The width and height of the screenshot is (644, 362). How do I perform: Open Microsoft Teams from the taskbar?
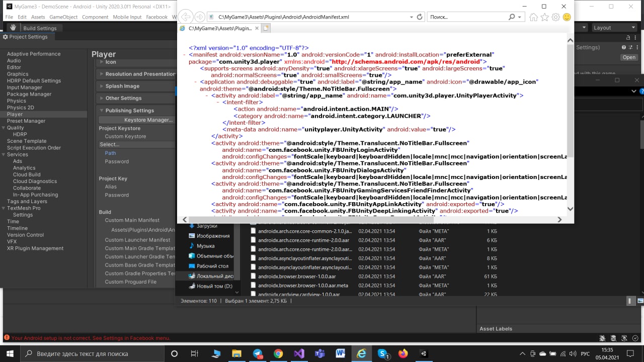[319, 353]
